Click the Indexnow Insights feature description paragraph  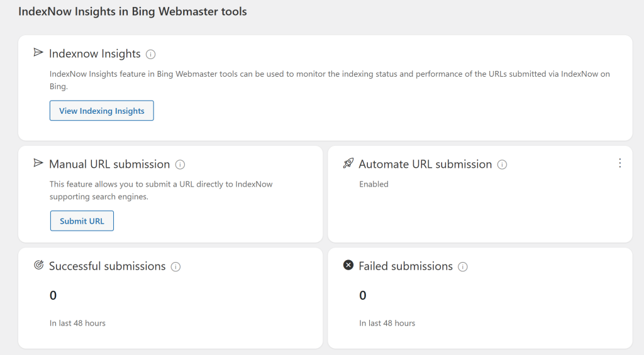point(330,80)
